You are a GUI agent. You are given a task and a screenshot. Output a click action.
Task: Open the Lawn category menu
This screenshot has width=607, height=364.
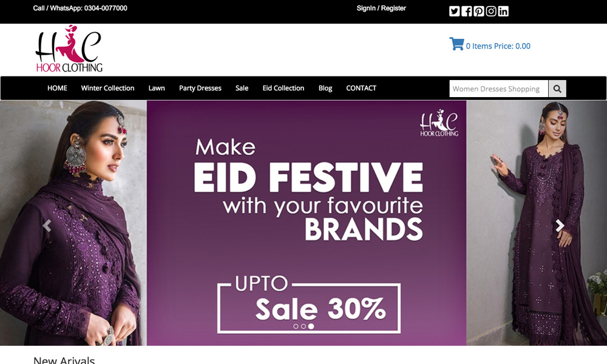(157, 88)
